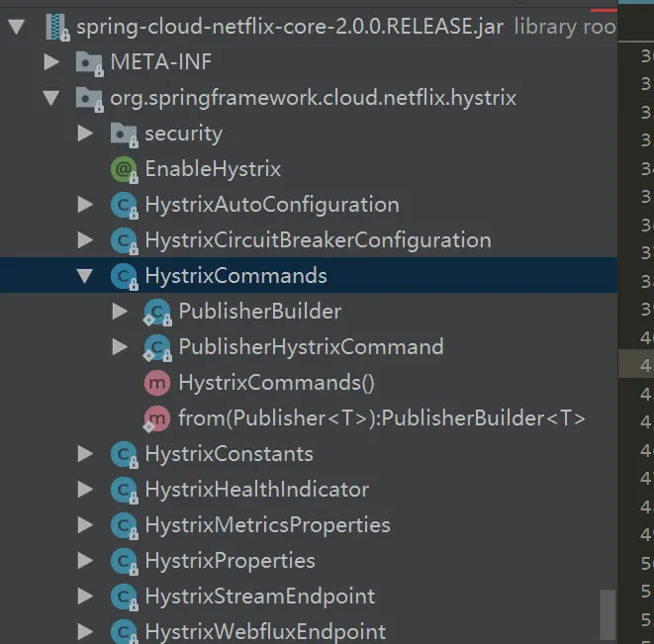This screenshot has width=654, height=644.
Task: Open PublisherBuilder inner class
Action: 260,312
